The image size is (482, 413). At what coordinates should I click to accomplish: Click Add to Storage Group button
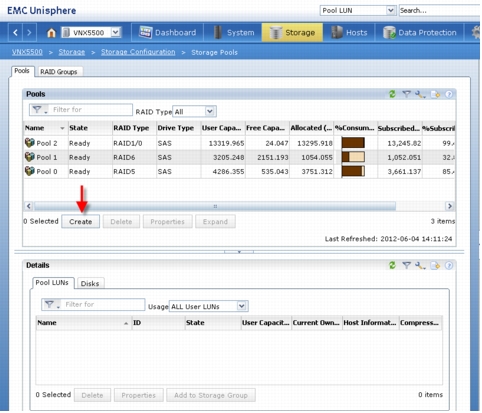coord(211,395)
